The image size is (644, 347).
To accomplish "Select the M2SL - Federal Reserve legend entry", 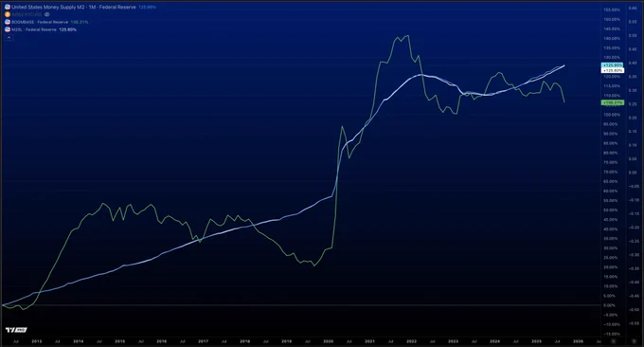I will pyautogui.click(x=34, y=29).
